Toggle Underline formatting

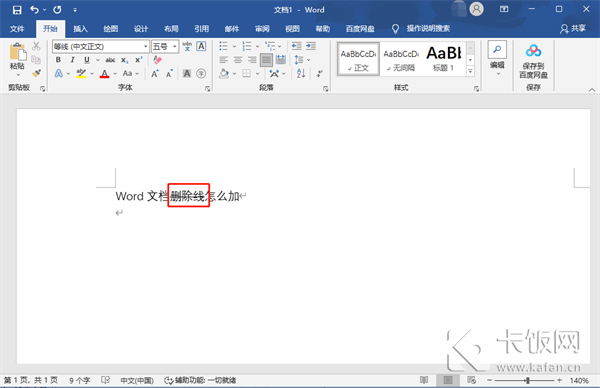[x=87, y=60]
